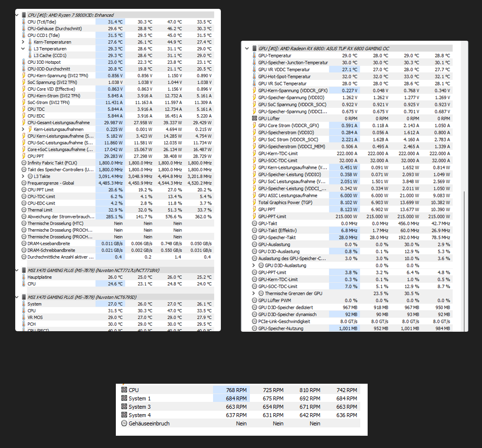
Task: Select the CPU CCD1 (Tdie) row
Action: [x=117, y=35]
